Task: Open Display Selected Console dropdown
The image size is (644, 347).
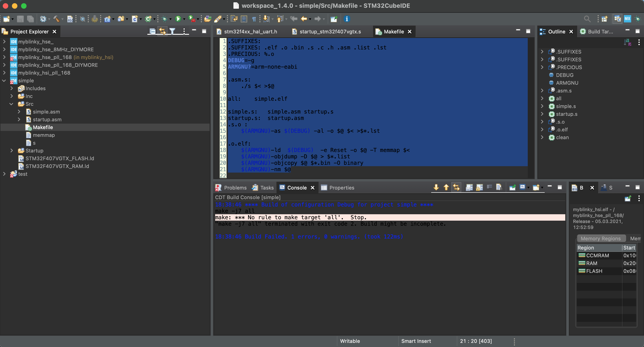Action: [528, 187]
